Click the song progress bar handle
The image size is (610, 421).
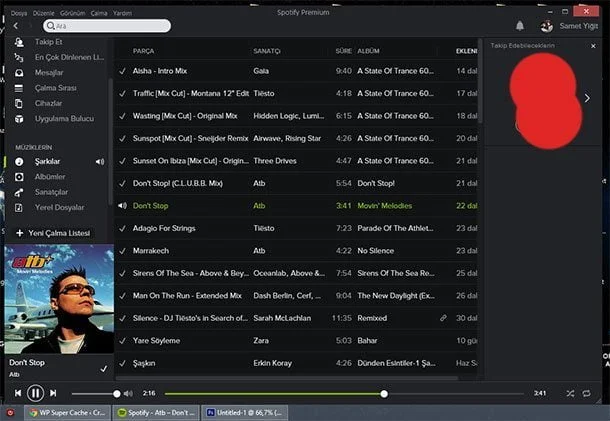point(384,394)
